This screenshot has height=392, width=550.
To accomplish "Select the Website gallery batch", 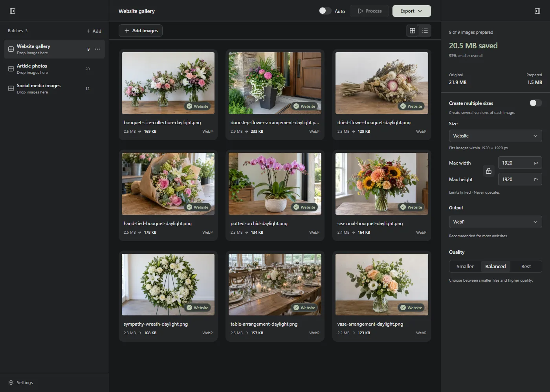I will [54, 49].
